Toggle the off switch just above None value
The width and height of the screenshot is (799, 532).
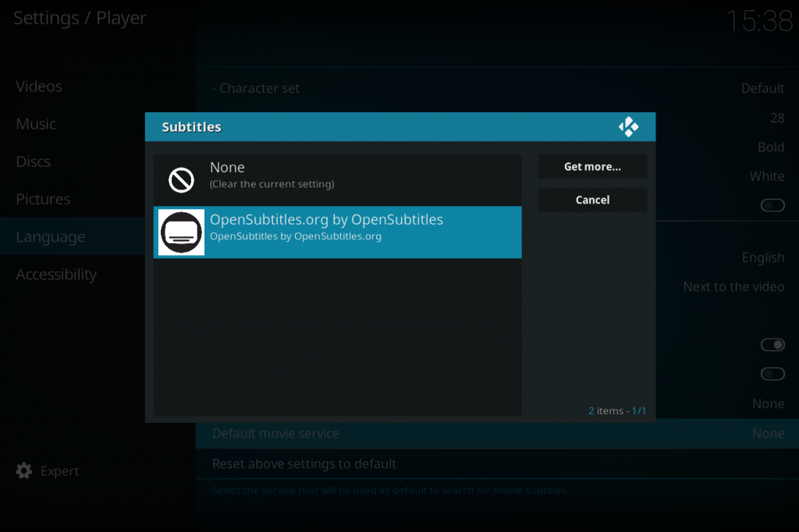click(x=772, y=374)
